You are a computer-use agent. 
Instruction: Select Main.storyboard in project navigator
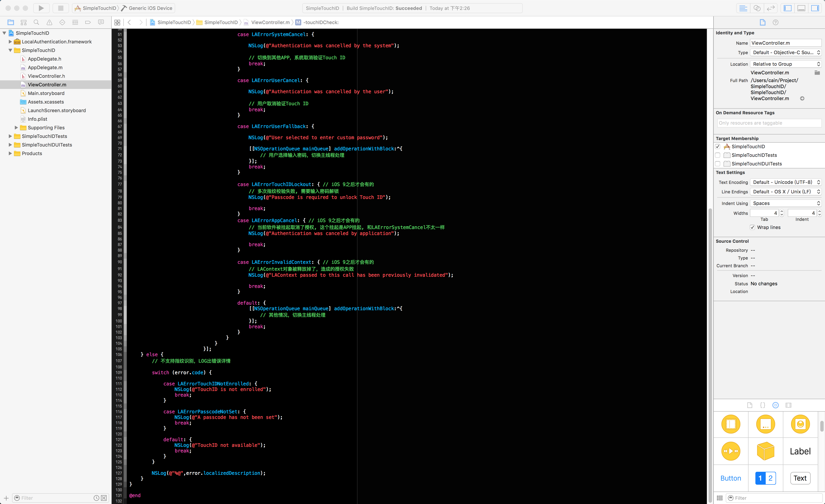46,93
